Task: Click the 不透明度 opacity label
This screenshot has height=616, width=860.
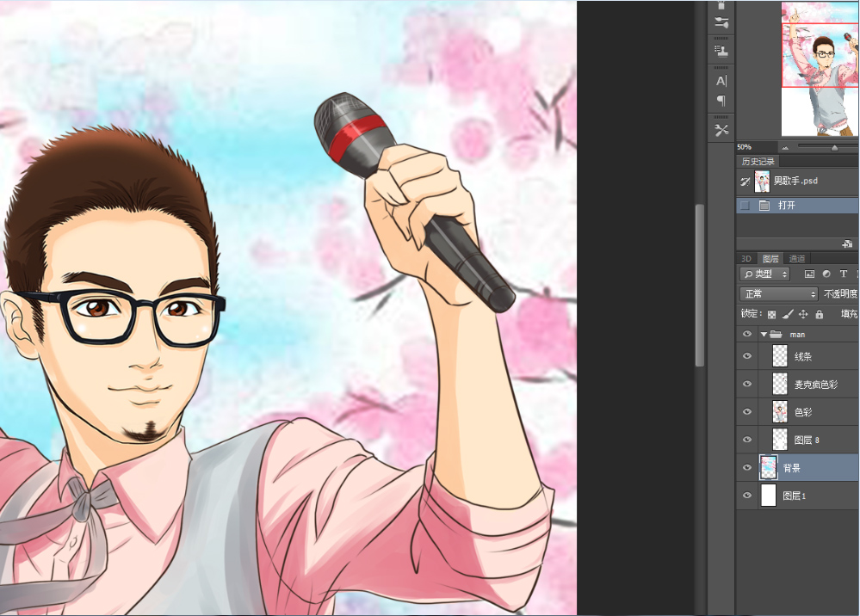Action: point(840,294)
